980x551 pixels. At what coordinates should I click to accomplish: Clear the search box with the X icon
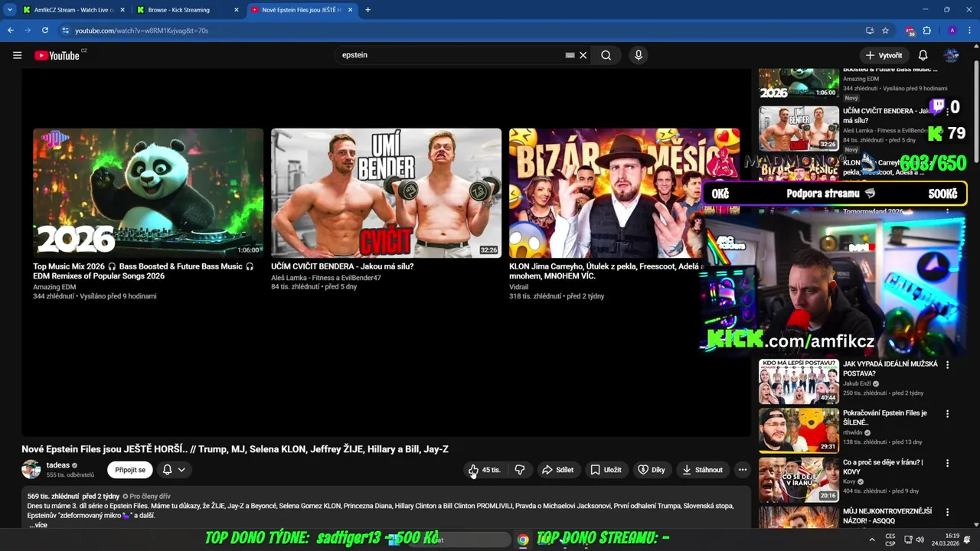(583, 55)
